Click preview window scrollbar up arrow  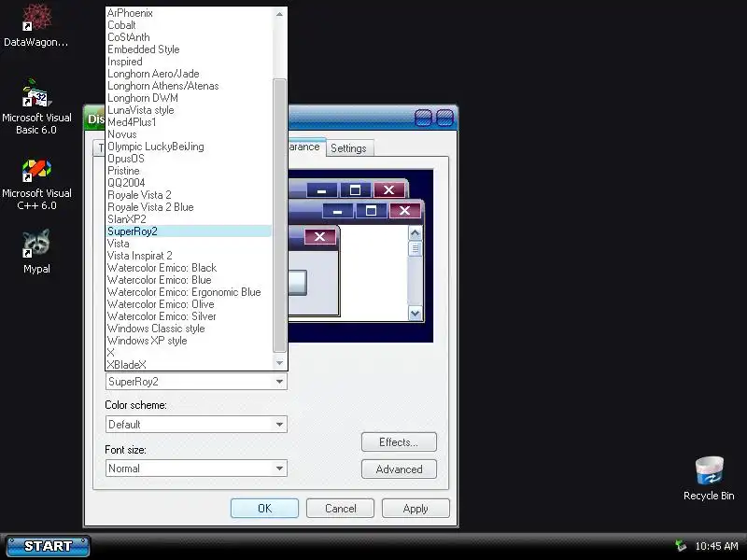tap(415, 233)
